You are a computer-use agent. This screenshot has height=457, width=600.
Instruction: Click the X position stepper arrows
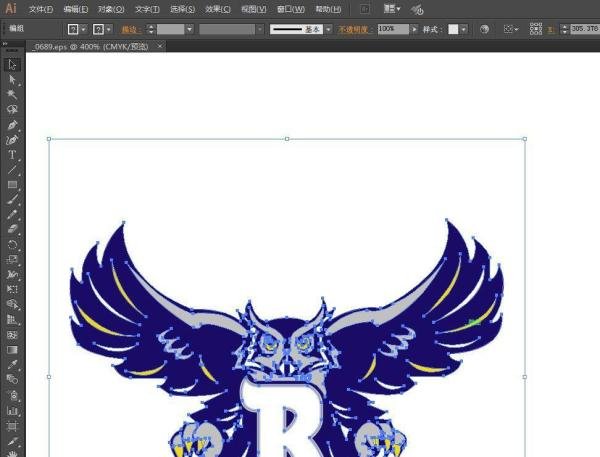click(x=564, y=29)
